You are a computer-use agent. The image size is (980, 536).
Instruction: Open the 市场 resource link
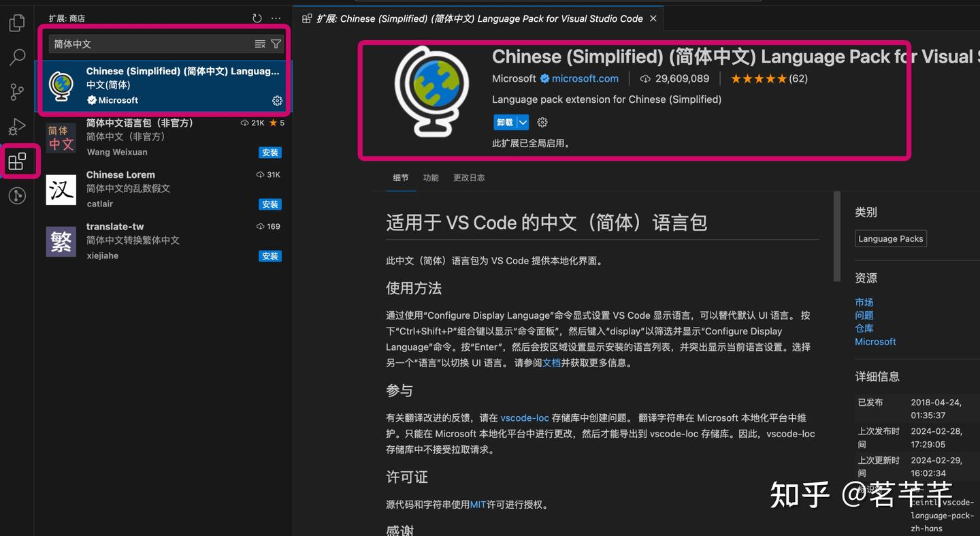864,302
